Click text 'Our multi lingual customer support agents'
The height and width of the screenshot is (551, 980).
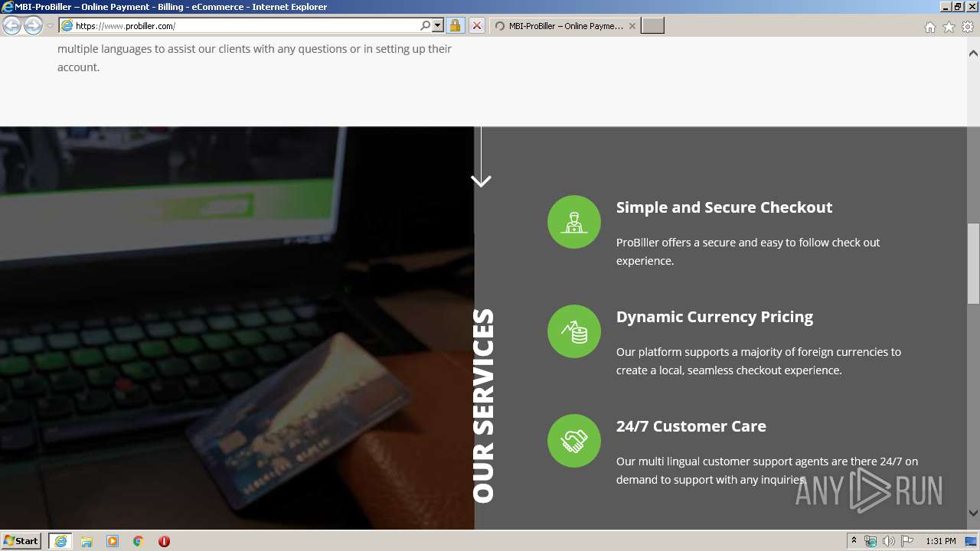(x=723, y=461)
